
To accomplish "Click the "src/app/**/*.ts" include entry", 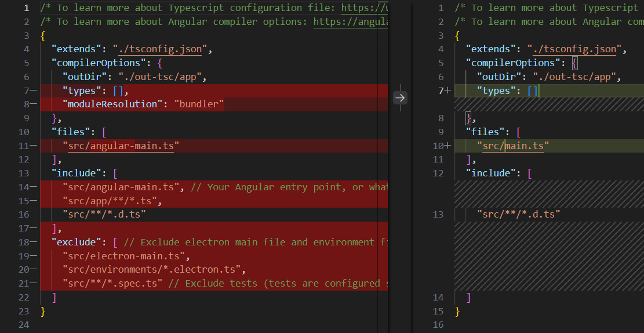I will click(110, 201).
